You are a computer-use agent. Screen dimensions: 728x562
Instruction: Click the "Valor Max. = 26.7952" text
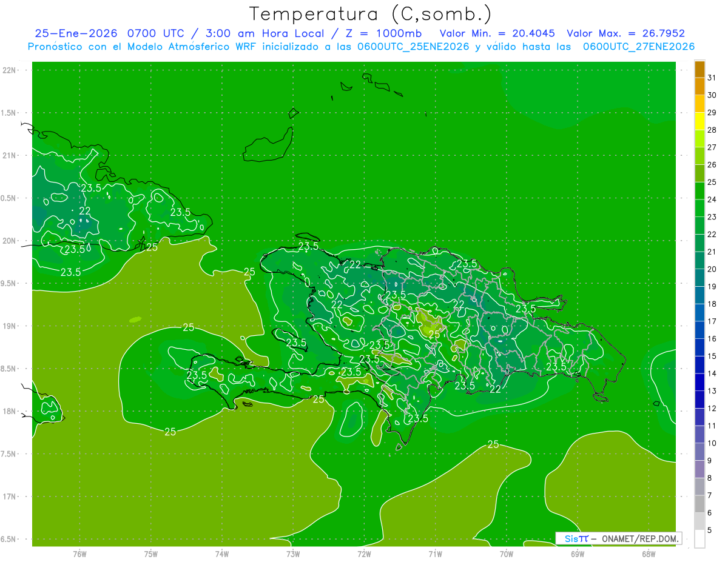tap(625, 33)
